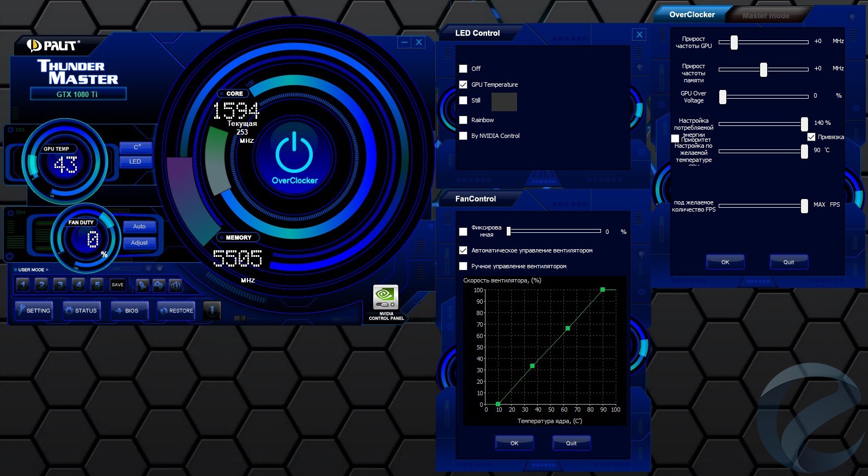This screenshot has height=476, width=868.
Task: Click the MEMORY clock readout 5505
Action: click(x=237, y=258)
